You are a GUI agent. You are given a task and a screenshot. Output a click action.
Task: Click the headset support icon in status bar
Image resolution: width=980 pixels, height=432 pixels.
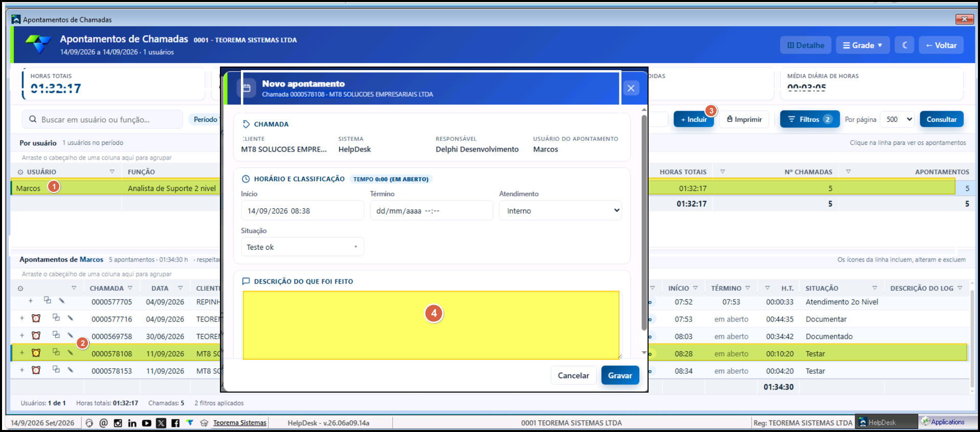tap(89, 423)
